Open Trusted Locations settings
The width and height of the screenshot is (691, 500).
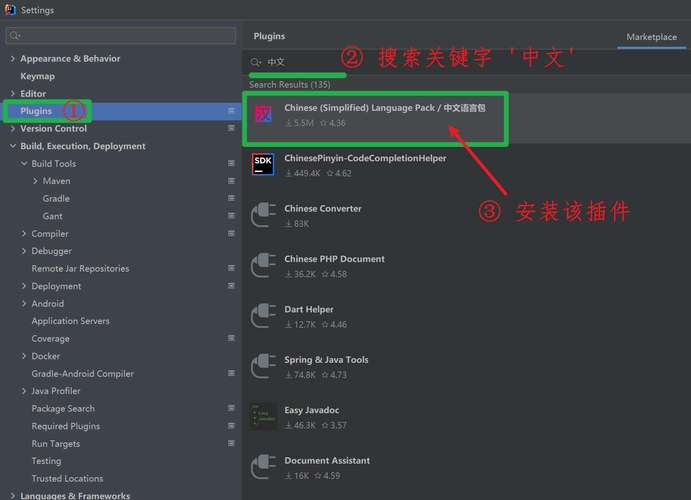67,478
